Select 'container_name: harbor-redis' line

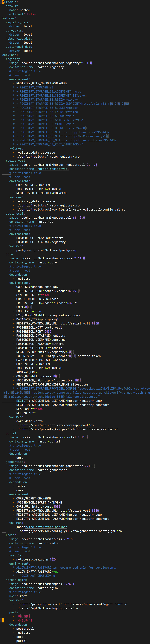[34, 543]
